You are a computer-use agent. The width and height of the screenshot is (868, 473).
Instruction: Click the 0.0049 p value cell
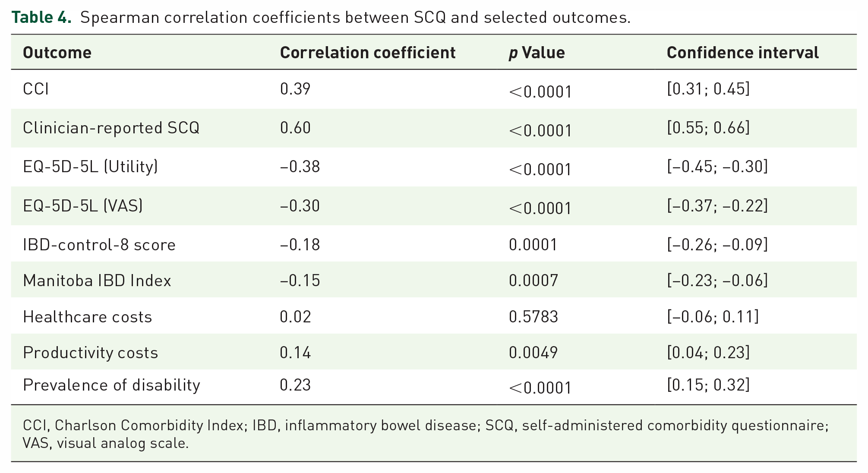(x=533, y=353)
